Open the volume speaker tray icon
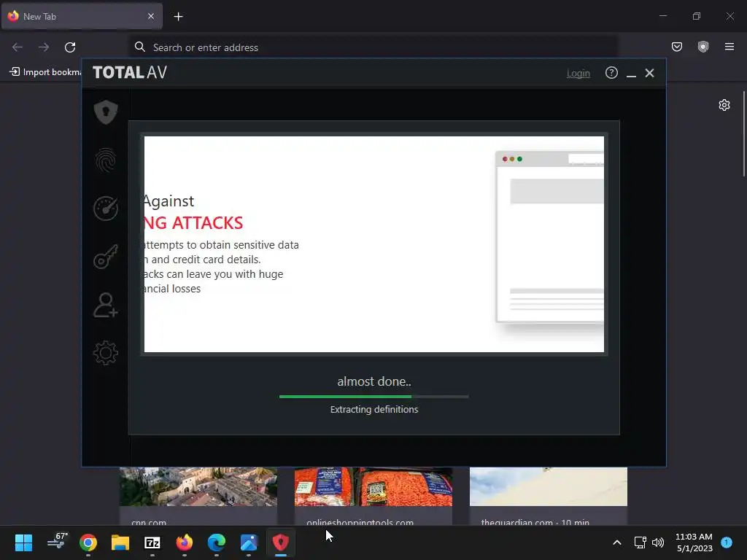Viewport: 747px width, 560px height. coord(658,542)
